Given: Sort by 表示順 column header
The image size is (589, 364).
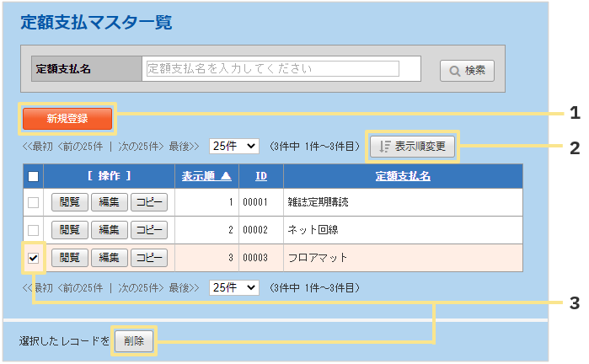Looking at the screenshot, I should (x=206, y=176).
